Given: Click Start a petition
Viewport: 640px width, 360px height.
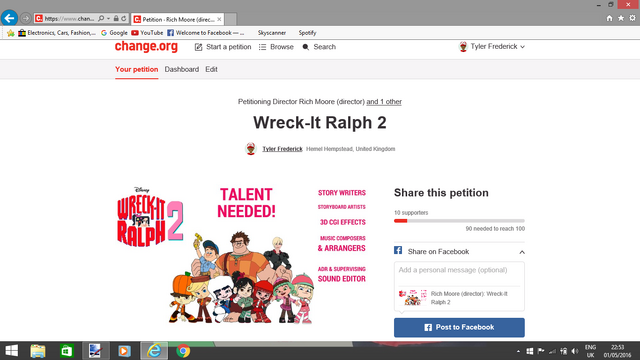Looking at the screenshot, I should (223, 47).
